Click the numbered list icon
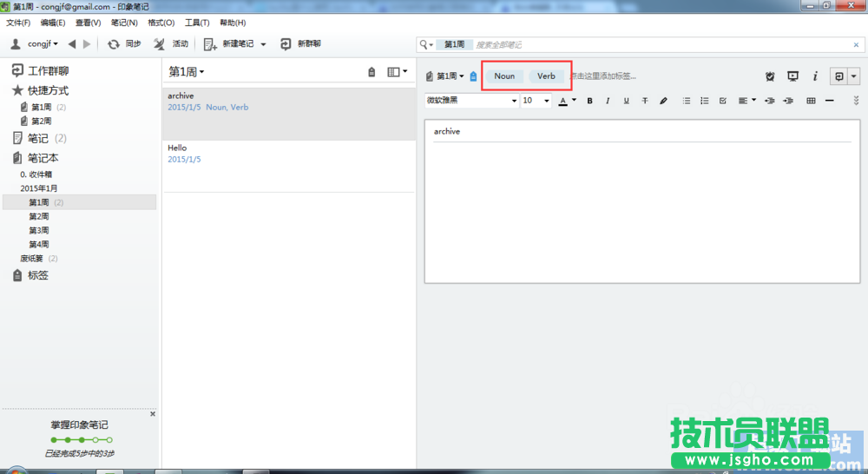 click(x=705, y=101)
